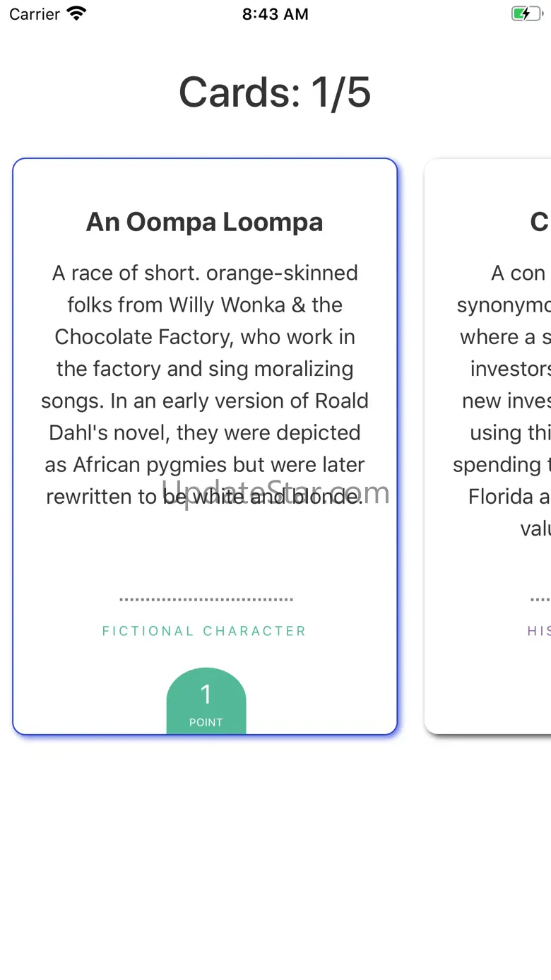
Task: Tap the dotted divider on Oompa Loompa card
Action: click(x=206, y=600)
